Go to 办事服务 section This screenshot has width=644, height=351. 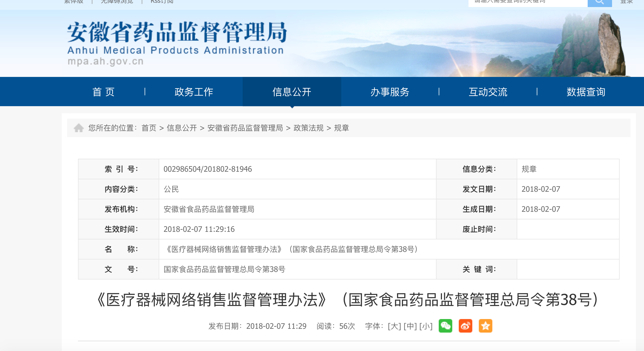(390, 92)
